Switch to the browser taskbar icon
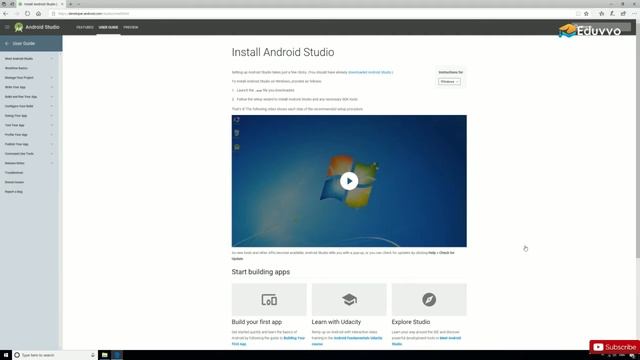Screen dimensions: 640x360 [117, 355]
